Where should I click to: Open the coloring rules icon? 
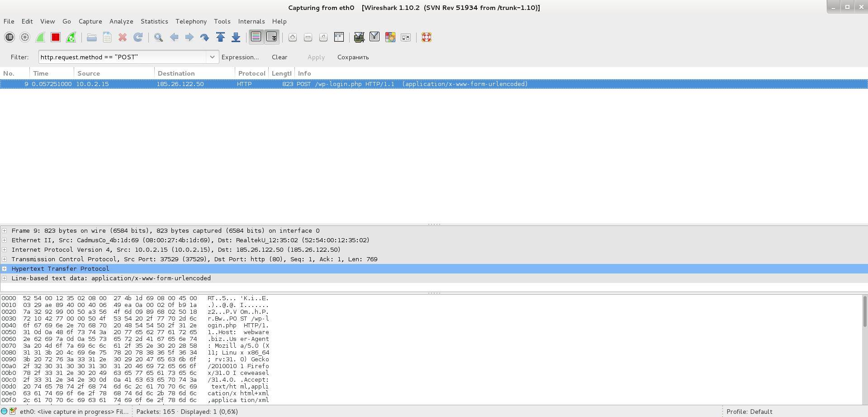[390, 38]
